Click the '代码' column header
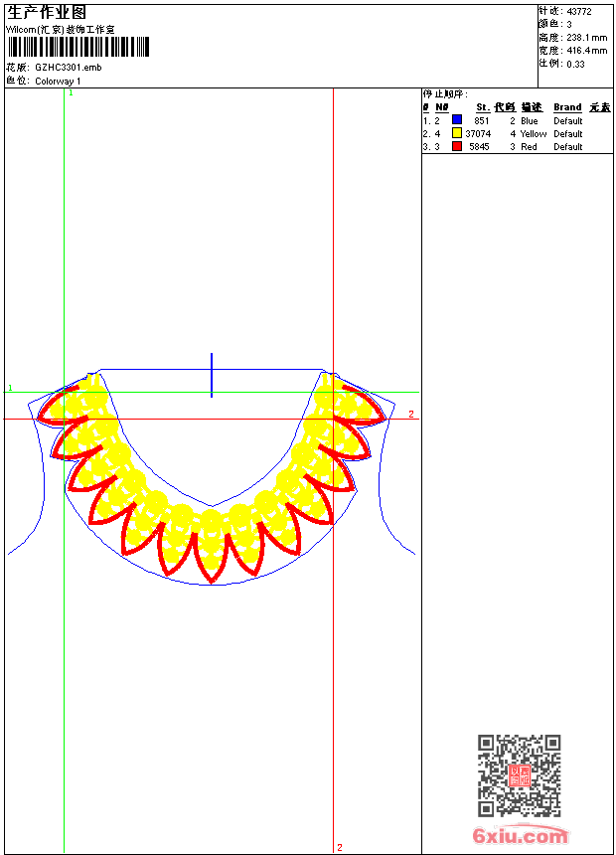This screenshot has height=855, width=616. coord(505,107)
